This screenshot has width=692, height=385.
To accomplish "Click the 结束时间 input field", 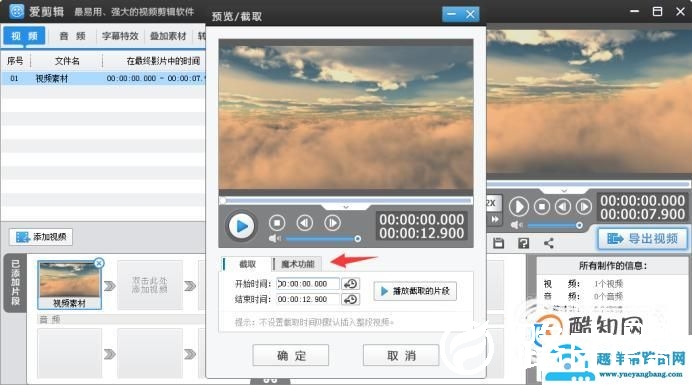I will [x=308, y=299].
